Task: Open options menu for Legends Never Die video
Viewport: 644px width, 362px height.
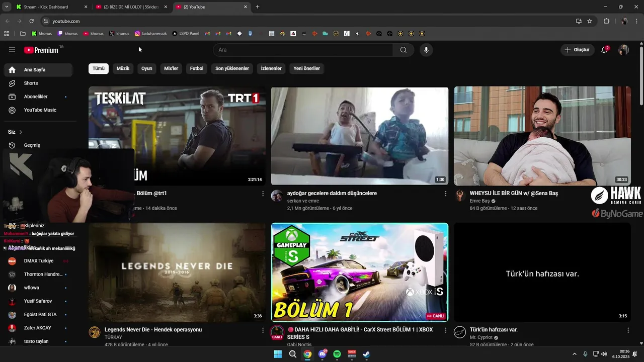Action: pyautogui.click(x=263, y=330)
